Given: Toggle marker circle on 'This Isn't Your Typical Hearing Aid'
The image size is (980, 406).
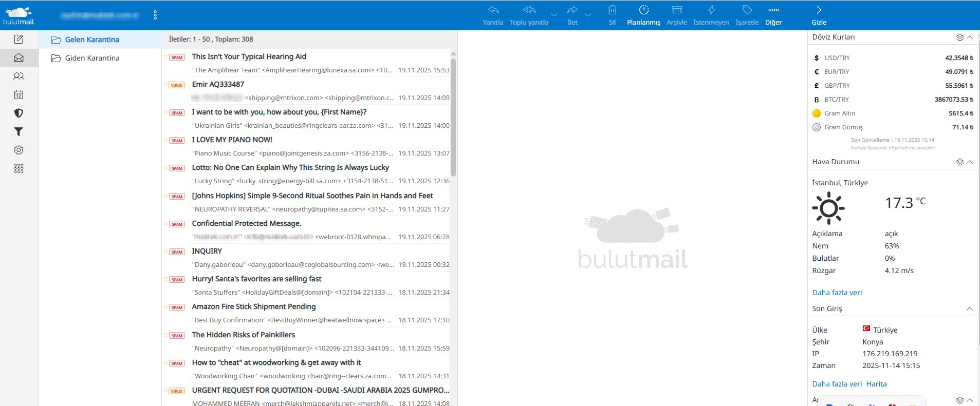Looking at the screenshot, I should click(x=165, y=57).
